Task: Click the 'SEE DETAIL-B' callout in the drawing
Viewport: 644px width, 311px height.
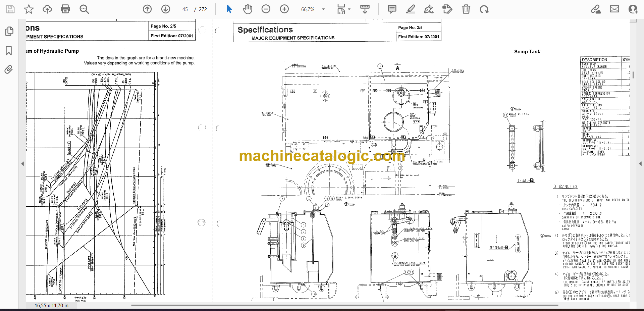Action: [498, 248]
